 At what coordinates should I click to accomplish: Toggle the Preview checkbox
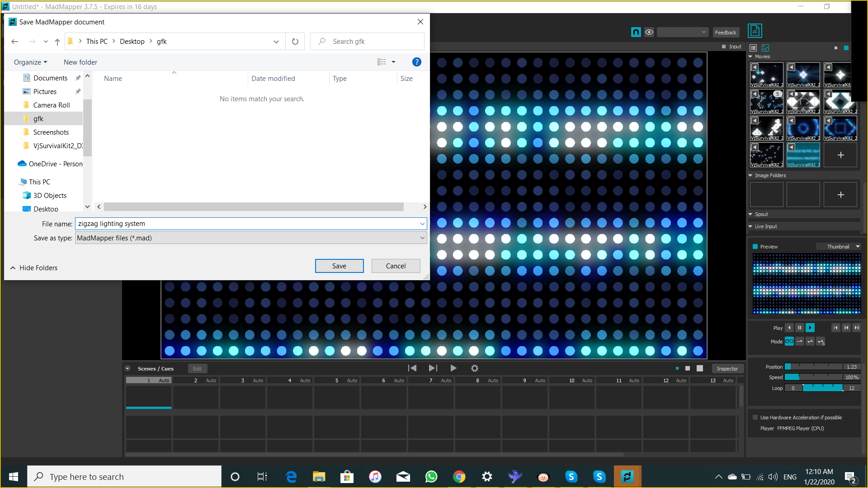tap(755, 247)
